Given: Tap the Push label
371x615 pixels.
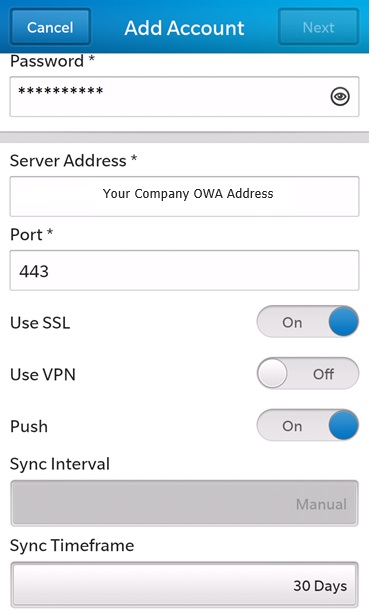Looking at the screenshot, I should (29, 426).
